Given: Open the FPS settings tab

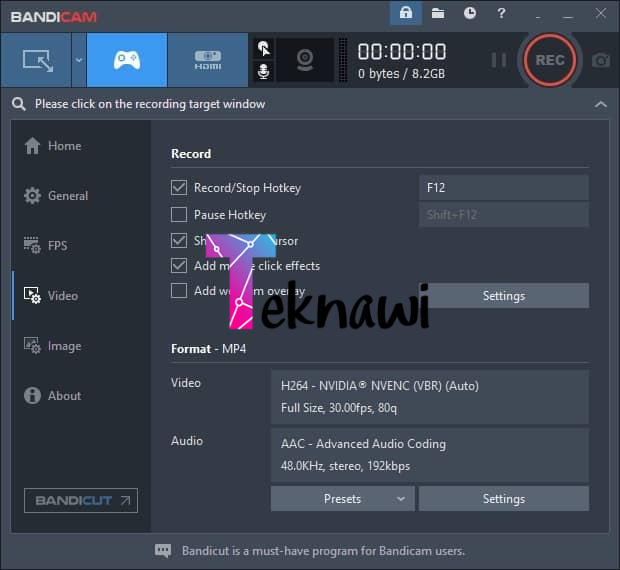Looking at the screenshot, I should [46, 245].
